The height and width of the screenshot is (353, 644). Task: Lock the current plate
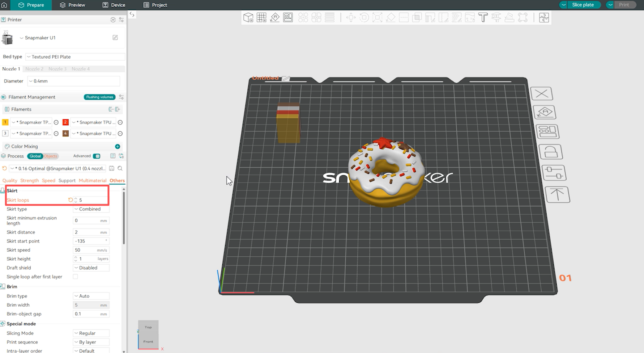pyautogui.click(x=551, y=152)
